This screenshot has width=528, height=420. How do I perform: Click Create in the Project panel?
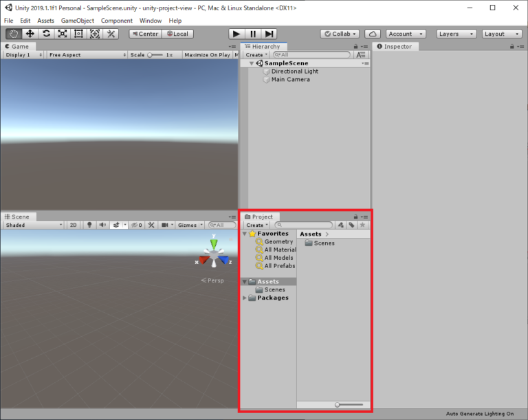(257, 225)
